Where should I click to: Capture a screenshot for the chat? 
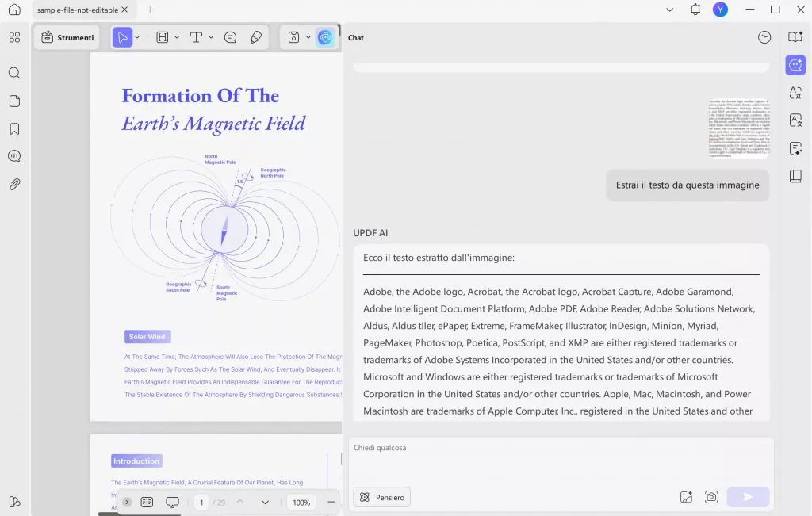pos(711,497)
